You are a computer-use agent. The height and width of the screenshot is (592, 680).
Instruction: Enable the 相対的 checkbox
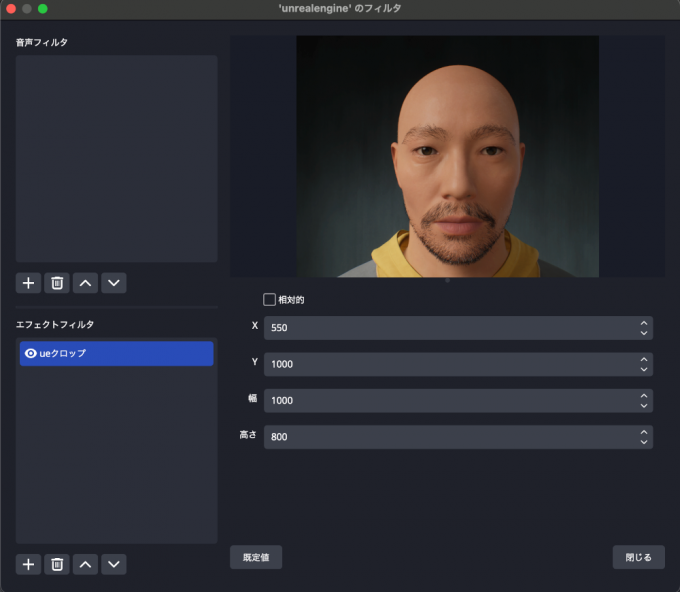click(269, 299)
